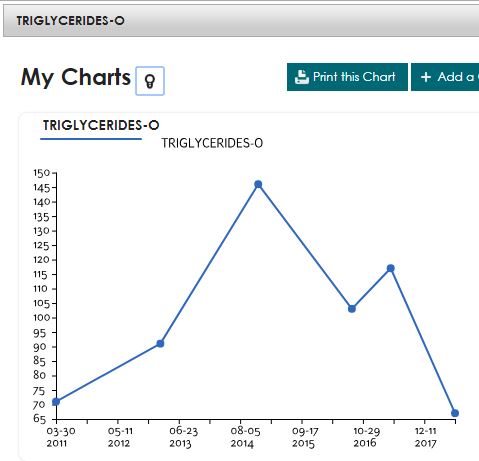This screenshot has height=461, width=479.
Task: Click the 150 y-axis label
Action: point(41,173)
